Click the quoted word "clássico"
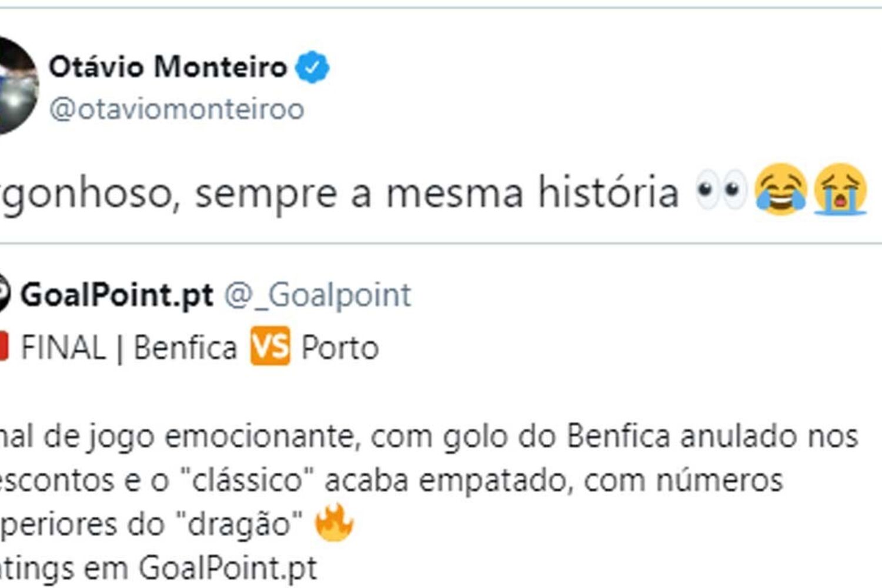882x588 pixels. click(247, 480)
